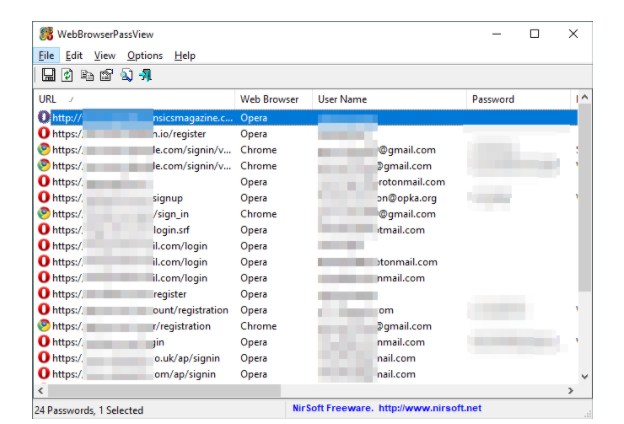Click the Opera icon beside n.io/register
This screenshot has width=624, height=424.
pos(44,133)
